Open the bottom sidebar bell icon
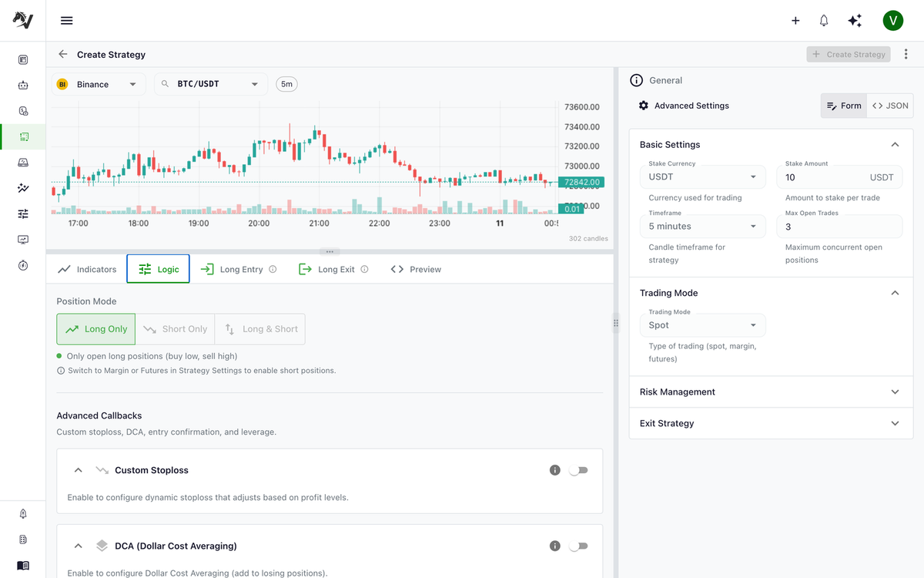Viewport: 924px width, 578px height. [23, 514]
